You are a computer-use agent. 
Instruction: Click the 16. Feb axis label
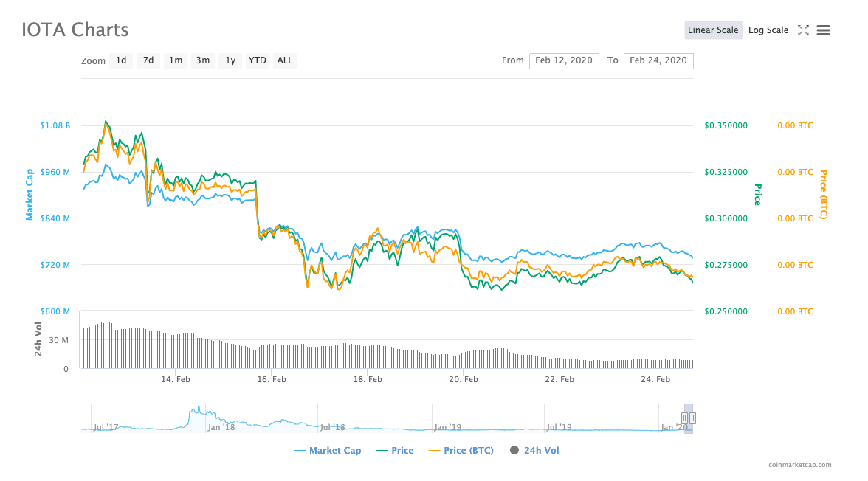tap(272, 380)
